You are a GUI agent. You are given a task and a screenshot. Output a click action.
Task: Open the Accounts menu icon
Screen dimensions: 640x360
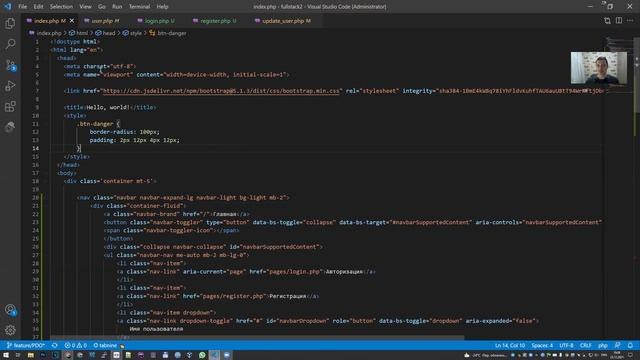click(10, 310)
